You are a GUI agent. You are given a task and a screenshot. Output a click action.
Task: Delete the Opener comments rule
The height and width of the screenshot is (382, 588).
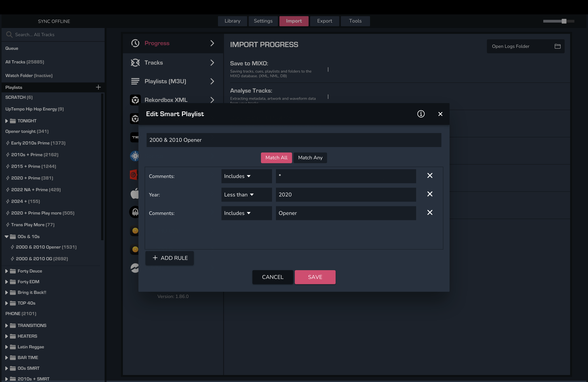click(430, 213)
